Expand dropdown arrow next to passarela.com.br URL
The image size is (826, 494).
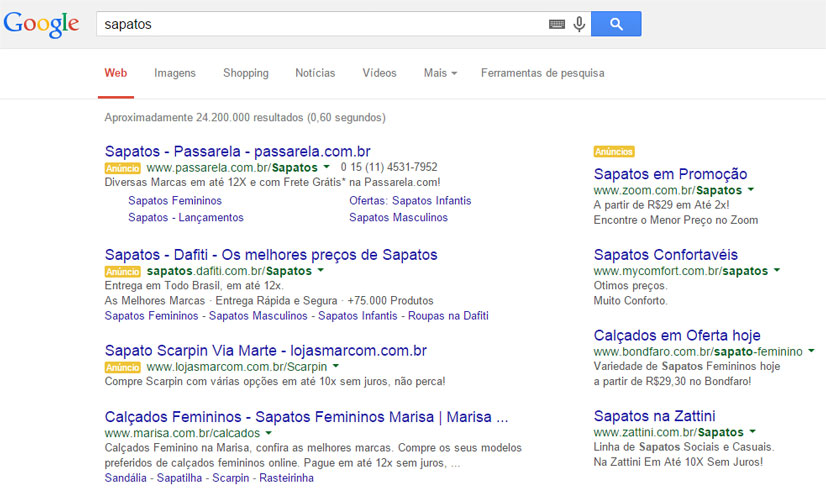(x=327, y=167)
